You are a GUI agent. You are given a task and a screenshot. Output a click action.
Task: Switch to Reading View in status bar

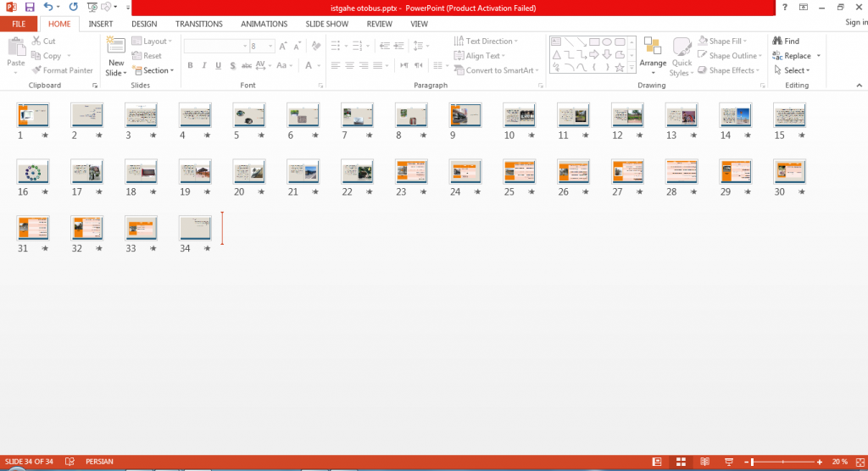(704, 462)
